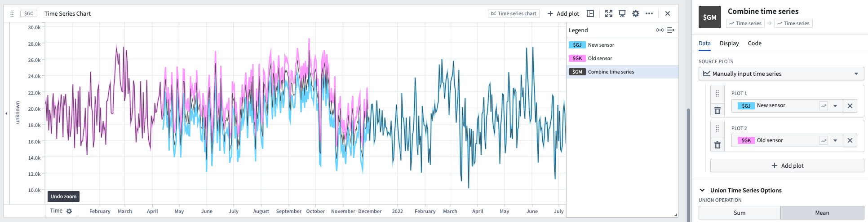Click the drag handle for Plot 2

click(717, 128)
